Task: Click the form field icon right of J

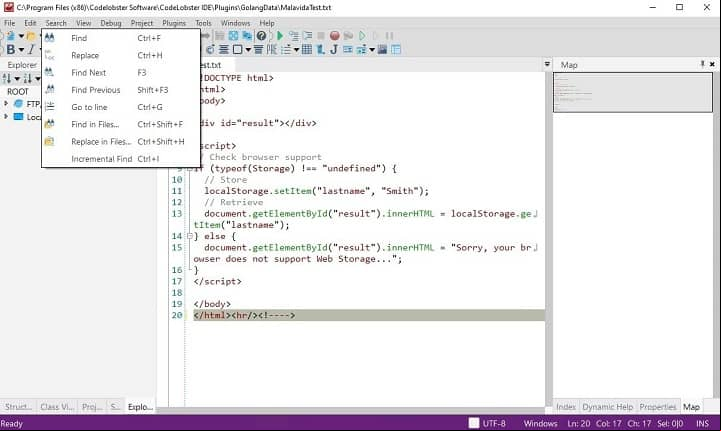Action: click(x=348, y=49)
